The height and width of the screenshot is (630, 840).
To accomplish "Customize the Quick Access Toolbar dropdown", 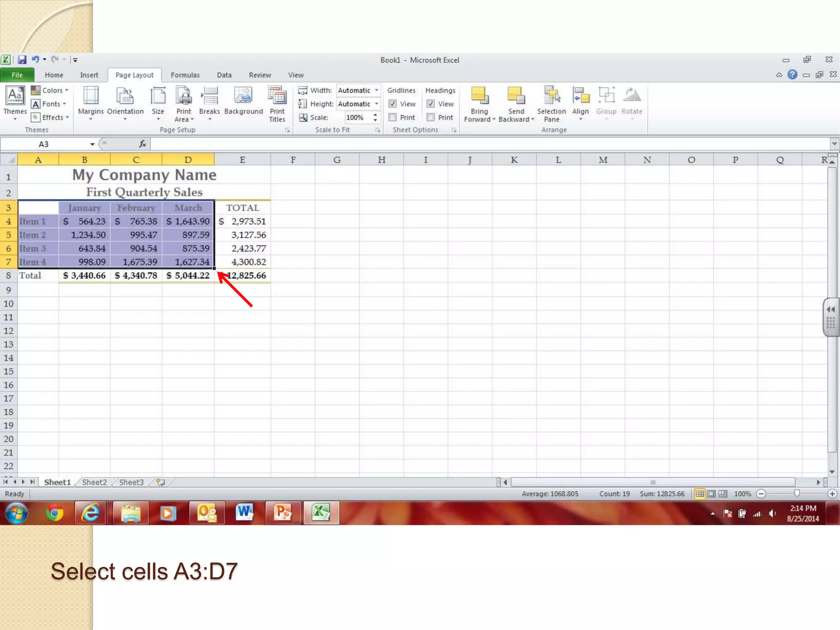I will (x=75, y=60).
